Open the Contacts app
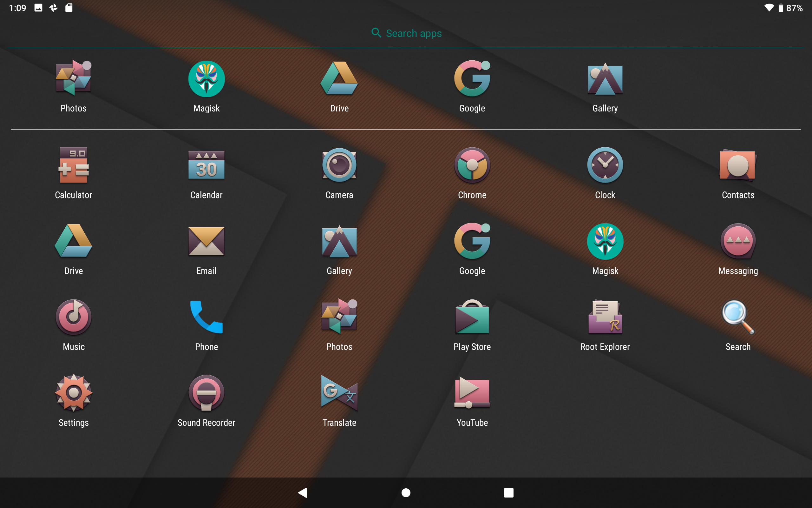This screenshot has width=812, height=508. click(738, 165)
